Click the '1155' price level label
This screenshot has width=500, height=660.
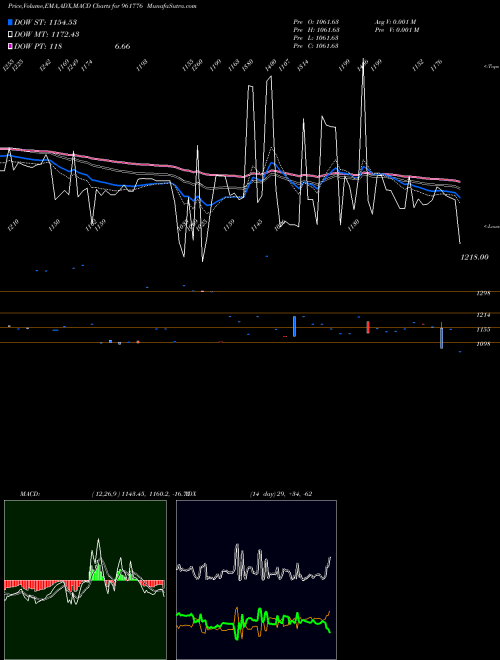coord(483,330)
